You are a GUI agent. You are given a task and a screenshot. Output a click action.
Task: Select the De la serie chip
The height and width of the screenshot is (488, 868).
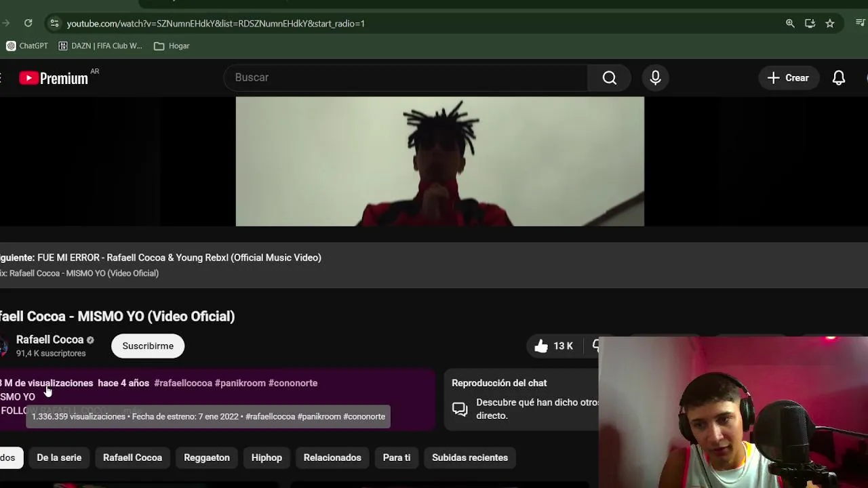(x=59, y=457)
